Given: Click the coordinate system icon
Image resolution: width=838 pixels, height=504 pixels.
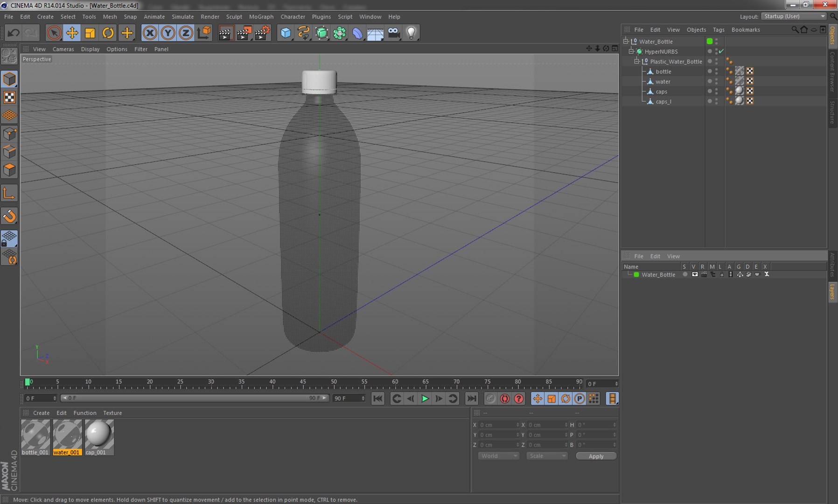Looking at the screenshot, I should (204, 33).
